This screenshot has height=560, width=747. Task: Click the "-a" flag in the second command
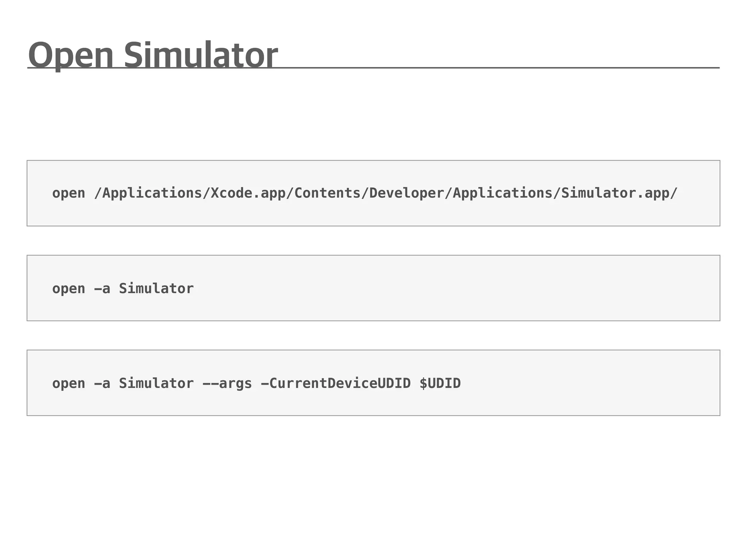(x=102, y=289)
